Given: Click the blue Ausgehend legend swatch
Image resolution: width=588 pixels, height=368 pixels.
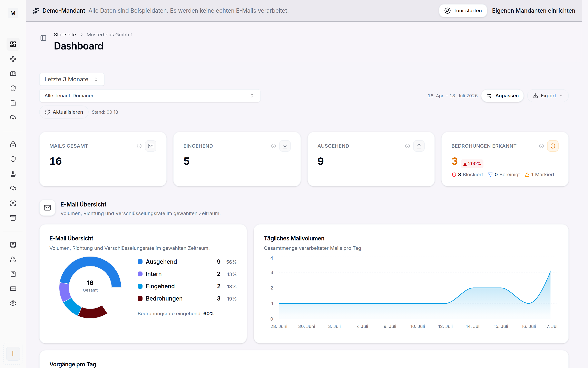Looking at the screenshot, I should [140, 262].
